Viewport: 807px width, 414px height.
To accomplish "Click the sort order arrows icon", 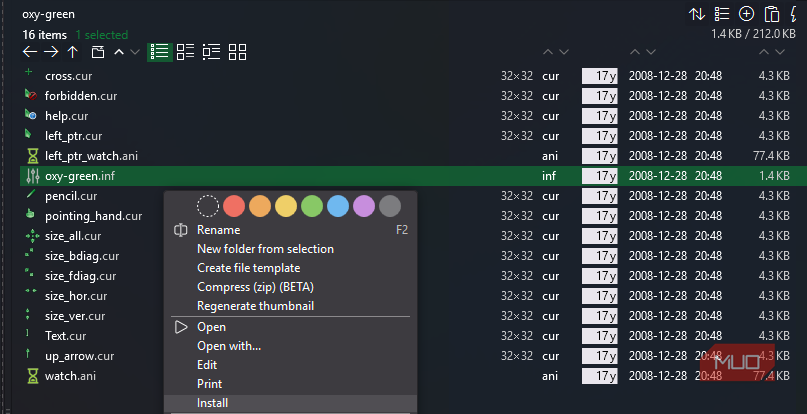I will [697, 14].
